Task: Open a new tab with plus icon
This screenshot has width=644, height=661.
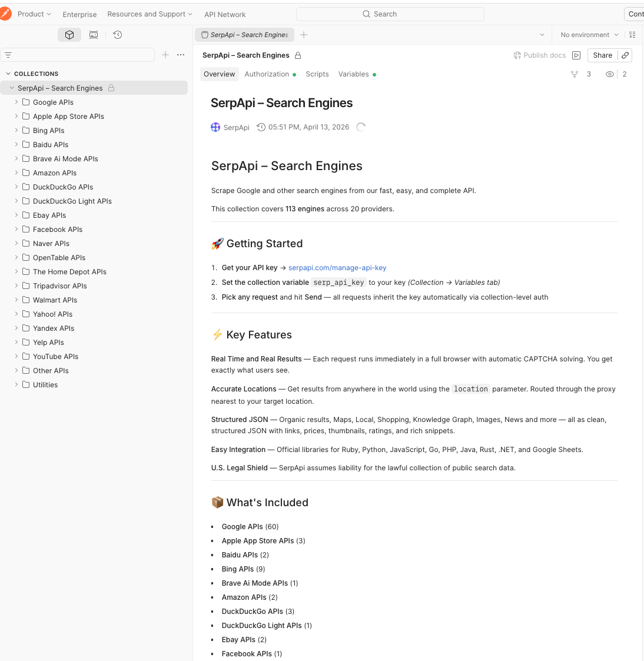Action: [303, 35]
